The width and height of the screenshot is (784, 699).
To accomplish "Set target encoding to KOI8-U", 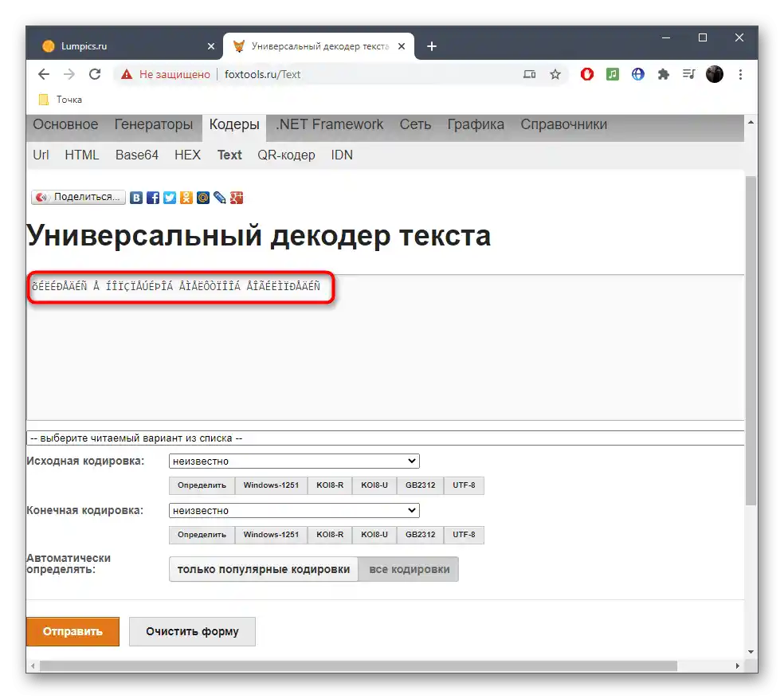I will 374,535.
